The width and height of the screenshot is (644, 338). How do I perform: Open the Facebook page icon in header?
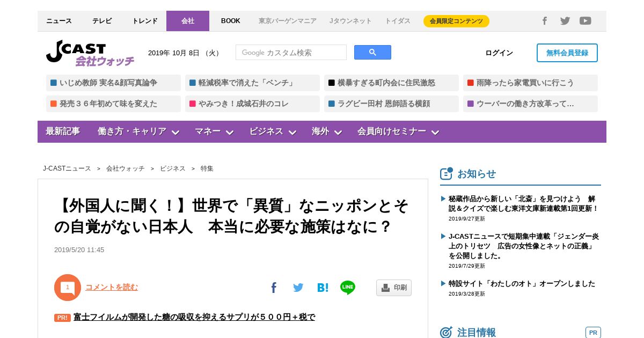click(544, 21)
